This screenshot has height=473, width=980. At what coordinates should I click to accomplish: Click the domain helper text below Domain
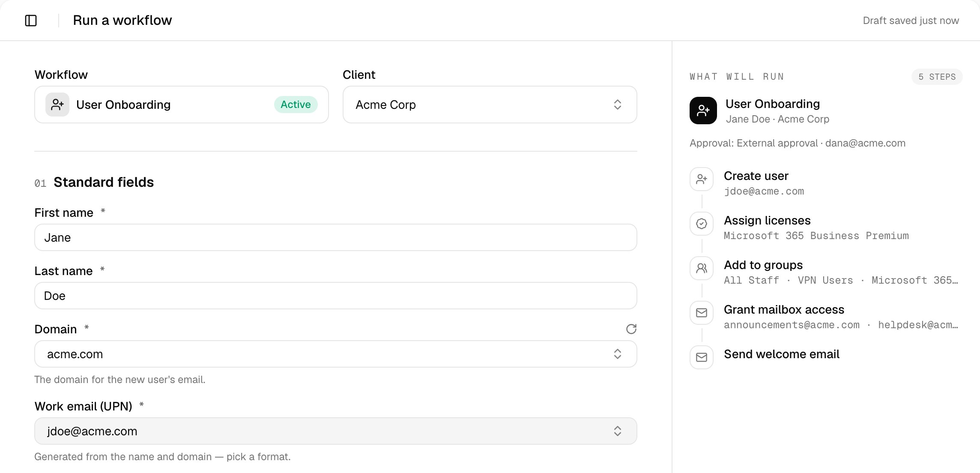(120, 380)
